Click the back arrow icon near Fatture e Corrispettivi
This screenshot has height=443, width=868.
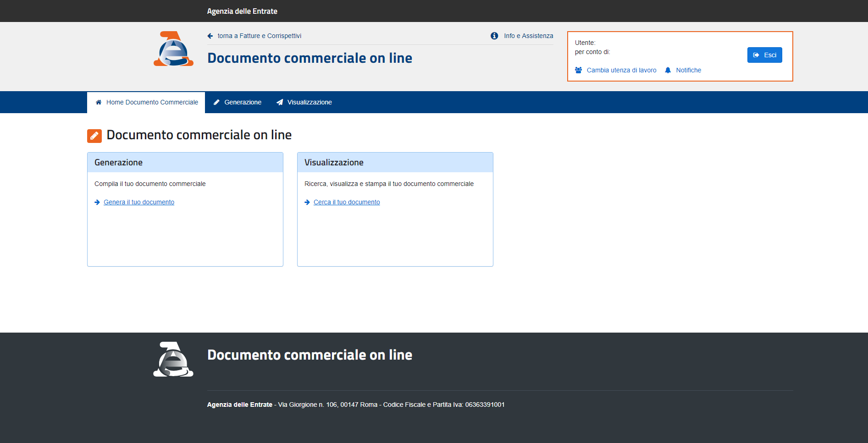point(210,36)
